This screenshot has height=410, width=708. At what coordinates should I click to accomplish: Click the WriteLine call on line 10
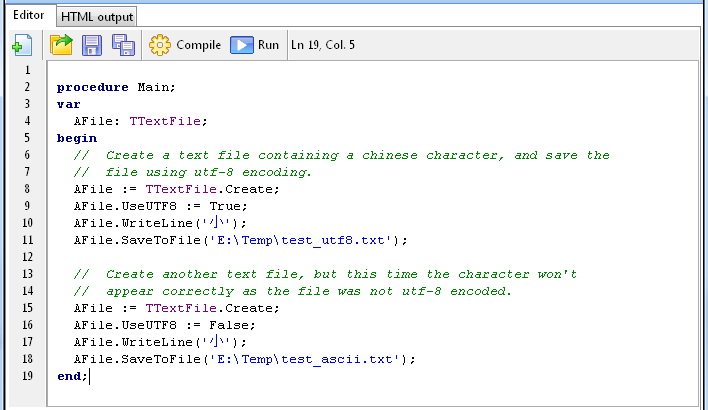160,223
